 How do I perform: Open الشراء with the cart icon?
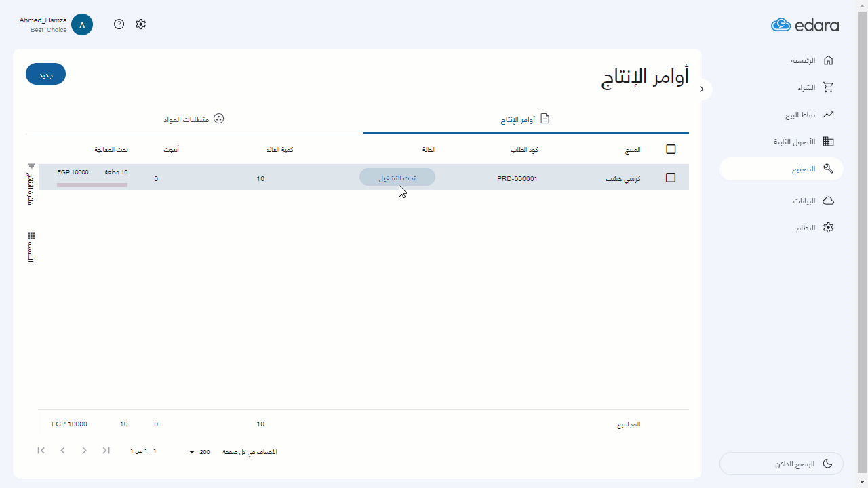point(828,87)
